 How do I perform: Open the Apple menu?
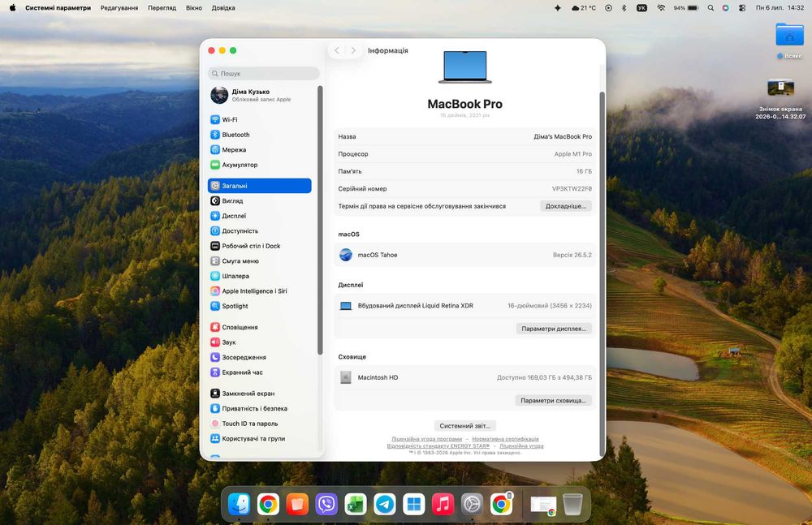point(12,8)
